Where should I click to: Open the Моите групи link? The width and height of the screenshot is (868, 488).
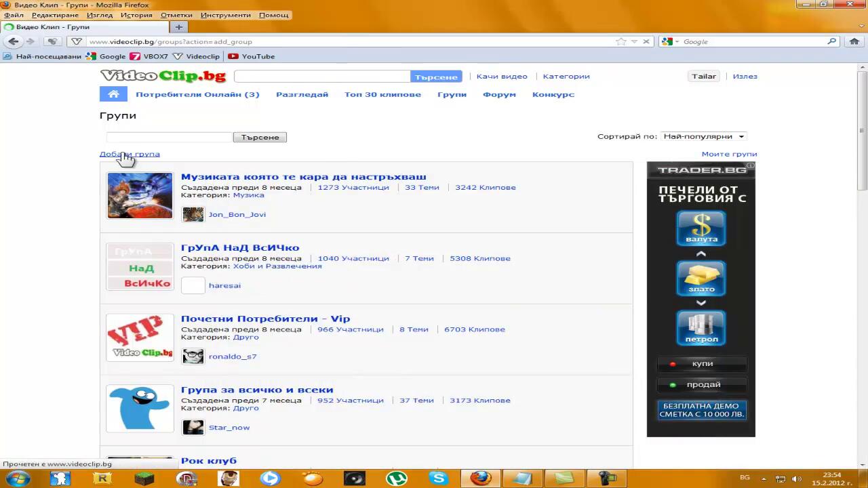pyautogui.click(x=729, y=154)
